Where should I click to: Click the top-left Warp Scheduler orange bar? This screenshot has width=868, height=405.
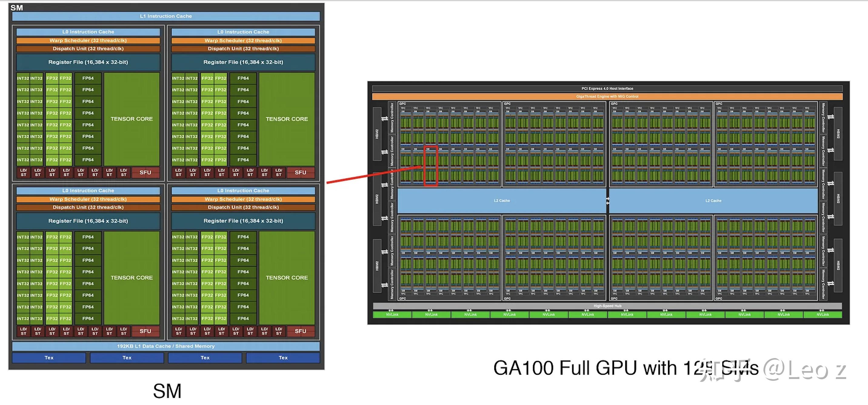coord(88,40)
